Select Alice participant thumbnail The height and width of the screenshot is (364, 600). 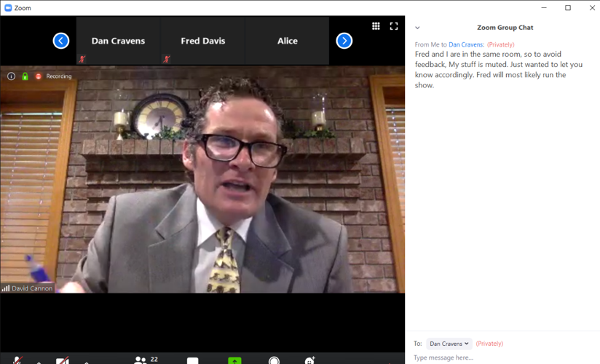point(287,41)
